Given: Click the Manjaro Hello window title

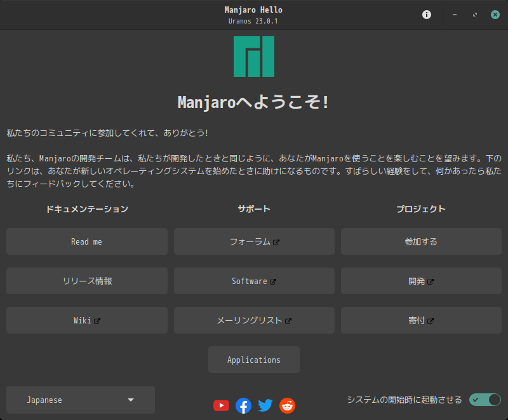Looking at the screenshot, I should 253,10.
